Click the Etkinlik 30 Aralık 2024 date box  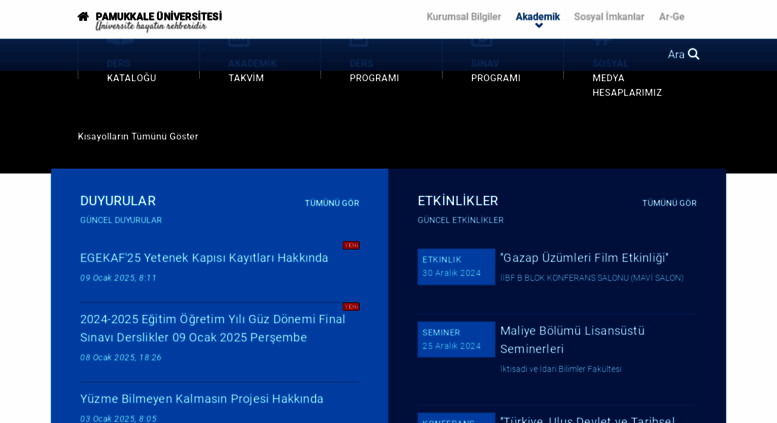point(456,266)
